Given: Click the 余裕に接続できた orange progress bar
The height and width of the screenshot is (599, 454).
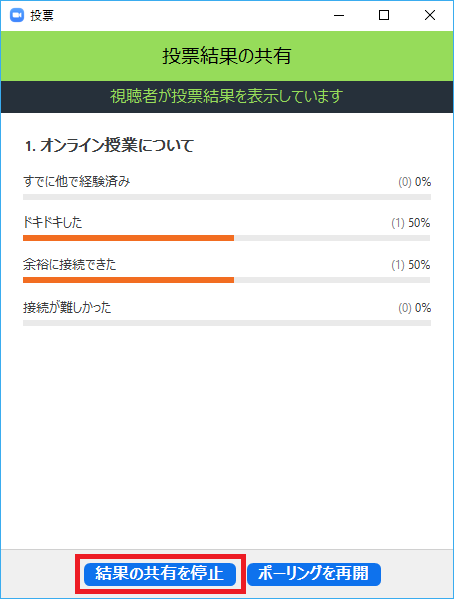Looking at the screenshot, I should tap(128, 280).
